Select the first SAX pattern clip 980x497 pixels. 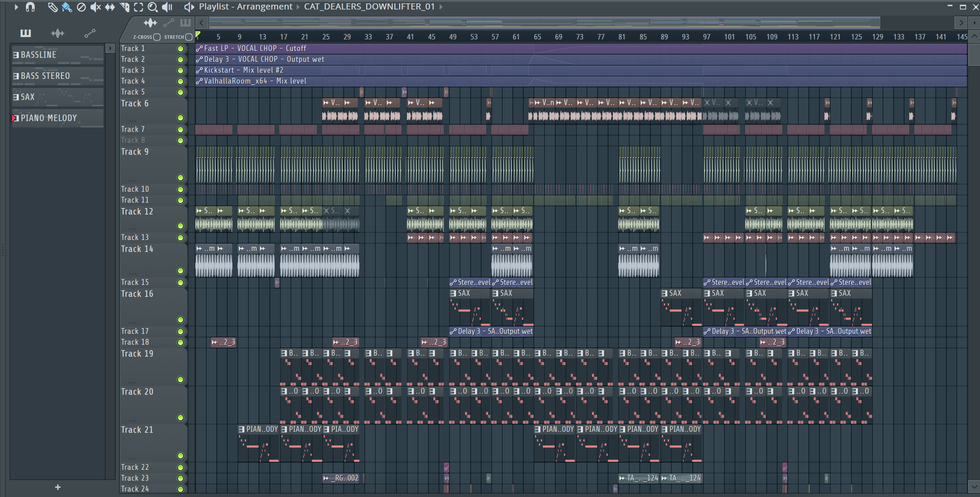pyautogui.click(x=470, y=307)
